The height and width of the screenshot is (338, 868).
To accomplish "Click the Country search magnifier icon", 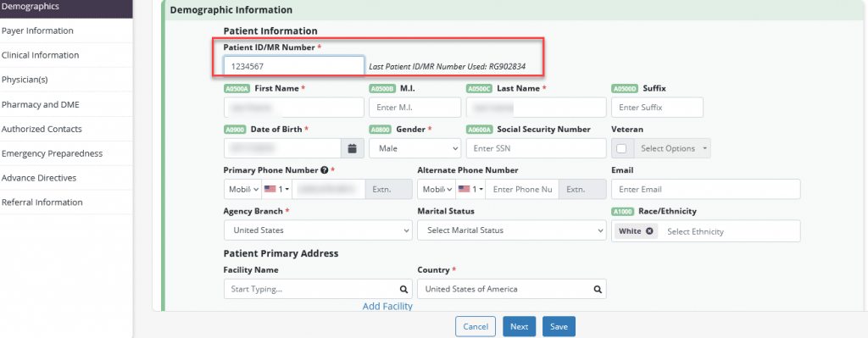I will click(598, 289).
